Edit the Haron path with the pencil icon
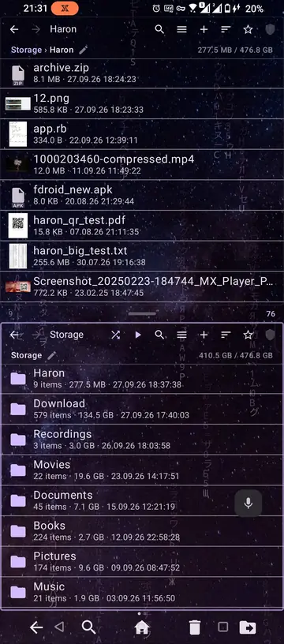284x644 pixels. tap(84, 50)
